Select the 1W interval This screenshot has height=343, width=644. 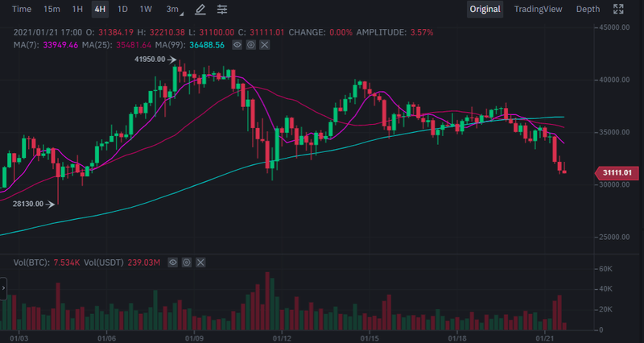(146, 10)
